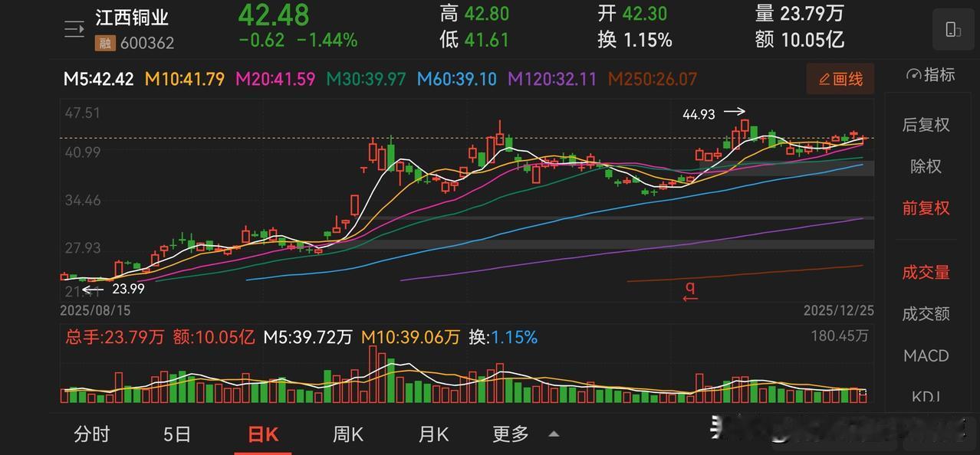Switch sub-chart to 成交额

926,313
